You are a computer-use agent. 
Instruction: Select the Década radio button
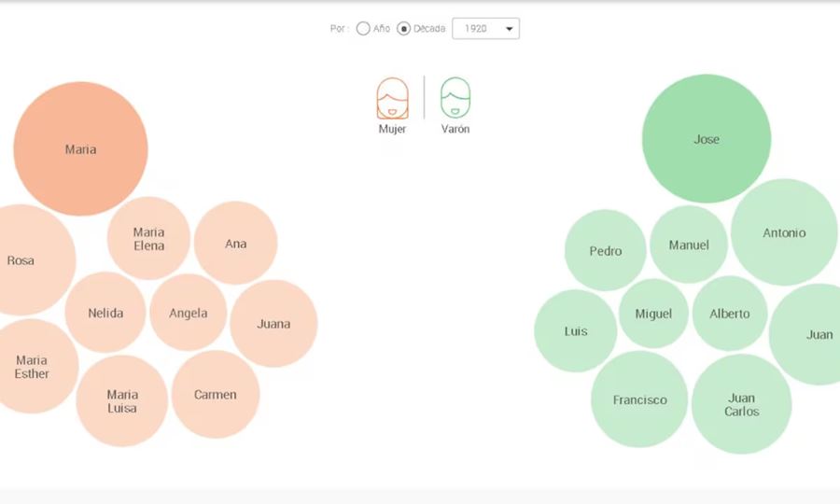tap(404, 29)
